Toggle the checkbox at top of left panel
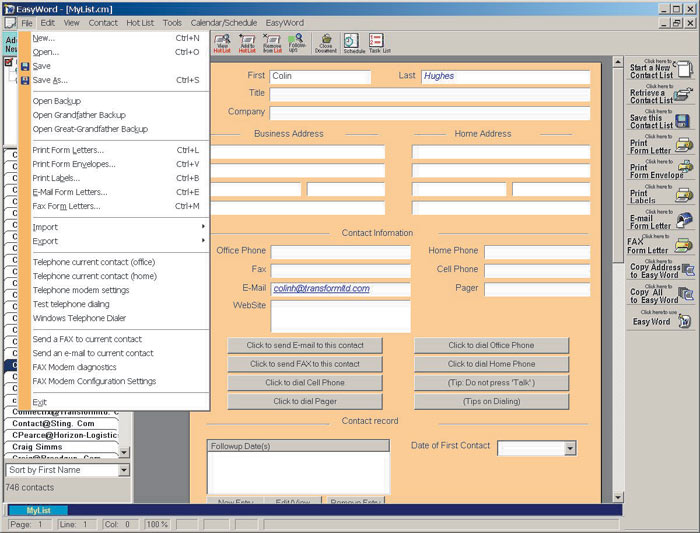 [9, 62]
